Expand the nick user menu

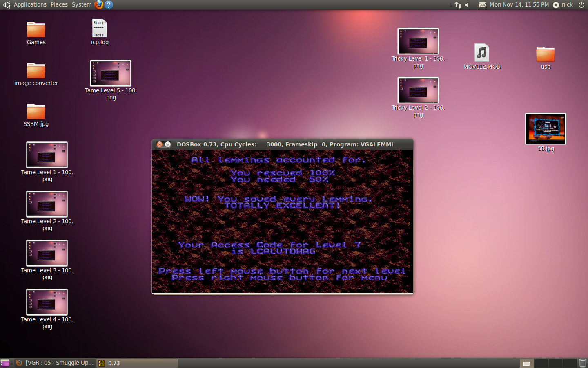coord(563,4)
